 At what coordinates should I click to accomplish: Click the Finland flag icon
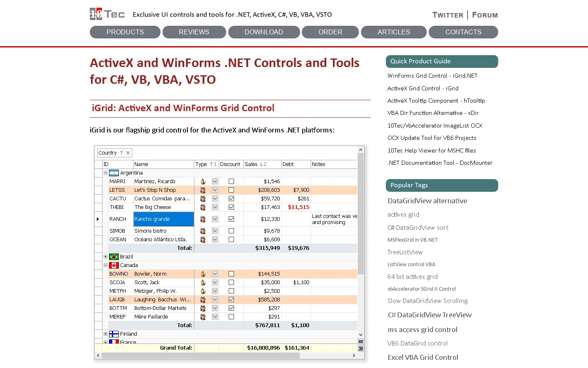click(x=114, y=334)
